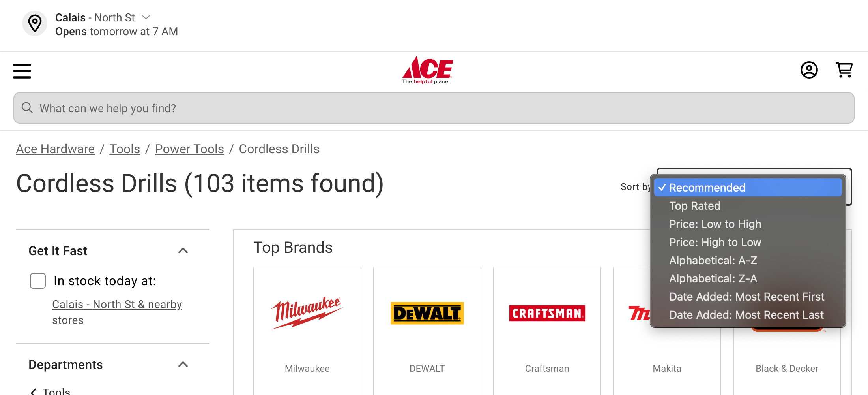This screenshot has width=868, height=395.
Task: Open the Tools breadcrumb page
Action: pyautogui.click(x=125, y=149)
